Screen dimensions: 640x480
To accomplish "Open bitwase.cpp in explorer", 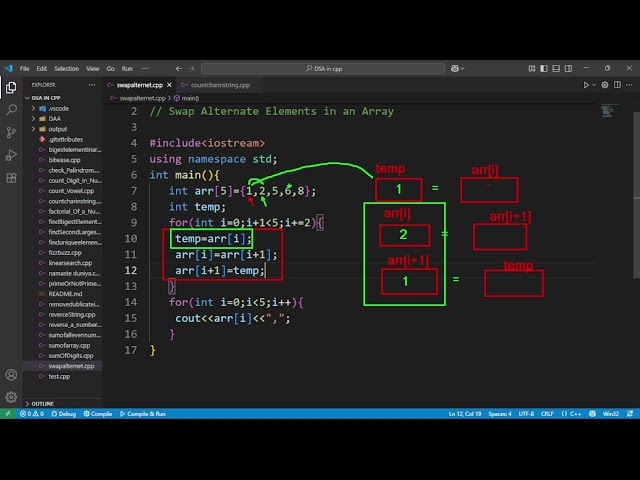I will [x=64, y=160].
